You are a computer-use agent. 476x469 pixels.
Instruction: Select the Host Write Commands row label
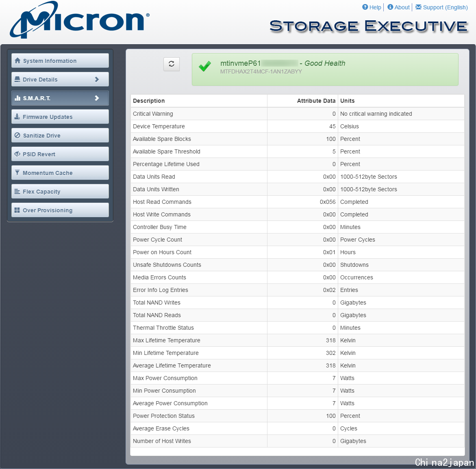click(x=162, y=214)
